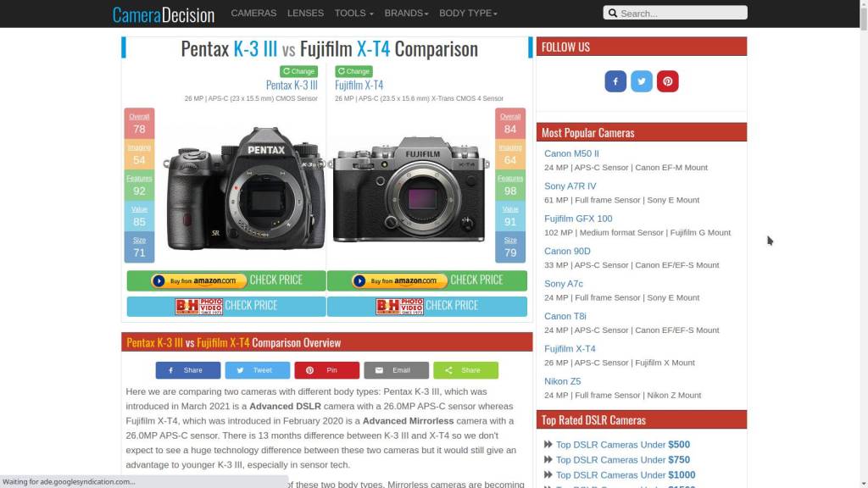Open Pentax Overall score 78

139,124
